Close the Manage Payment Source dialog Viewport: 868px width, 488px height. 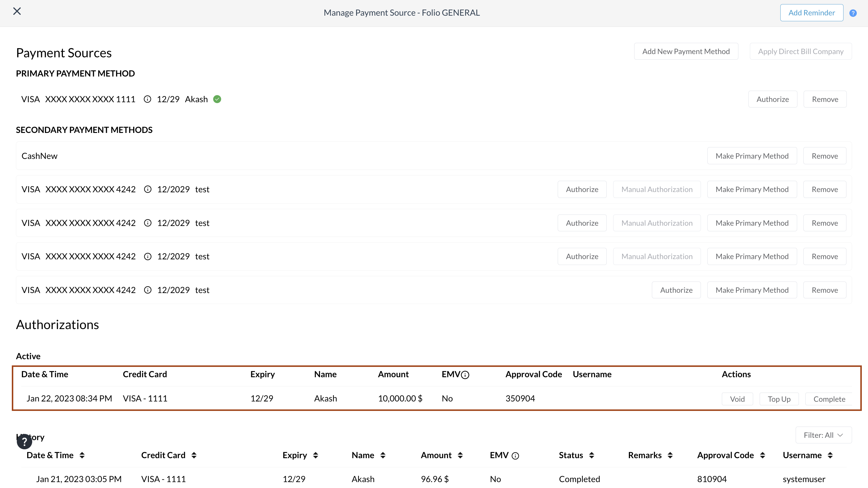click(17, 11)
